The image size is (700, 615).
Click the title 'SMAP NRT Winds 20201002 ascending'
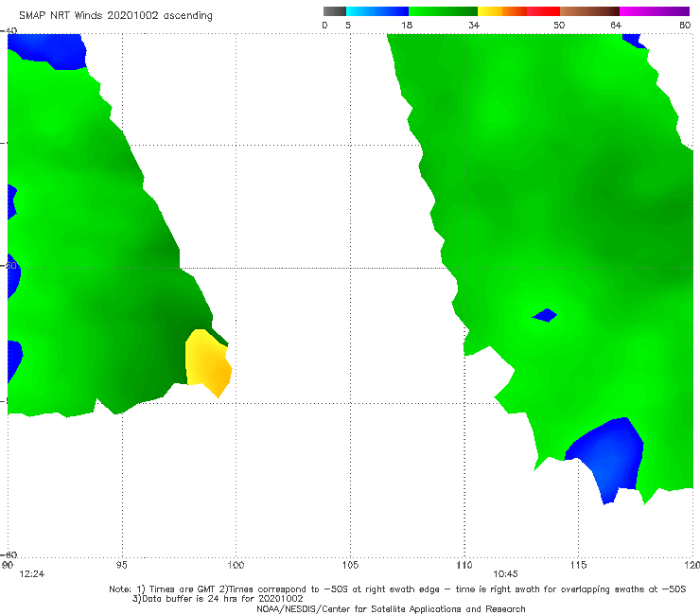pos(115,16)
